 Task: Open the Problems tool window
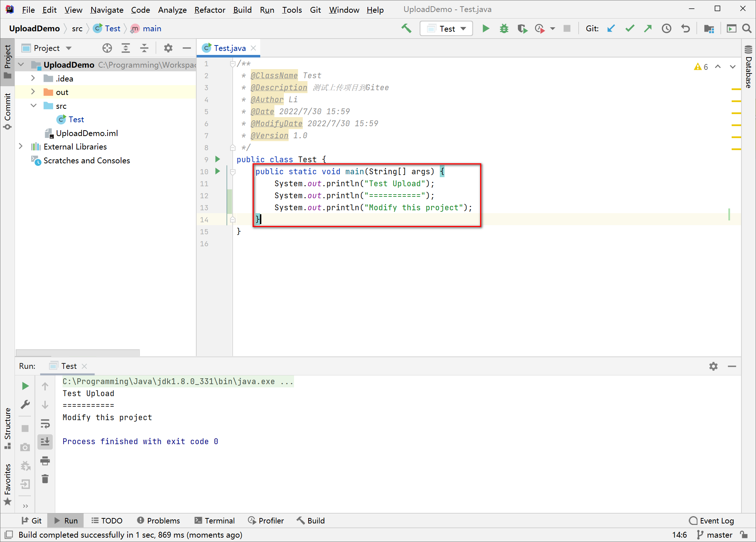click(x=158, y=521)
